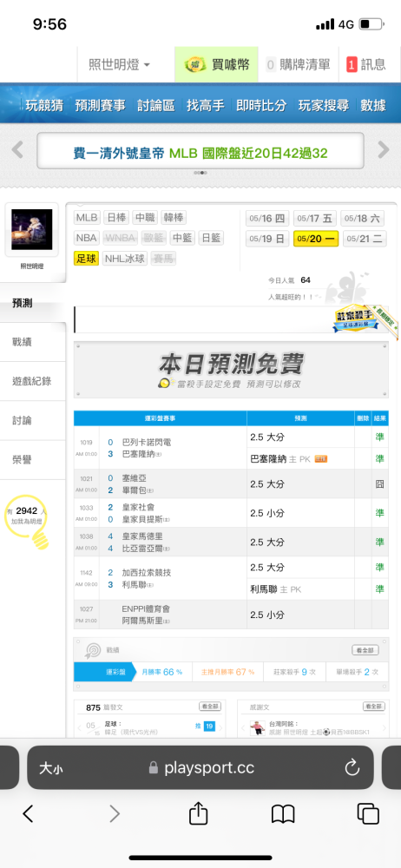
Task: Select 找高手 in the navigation bar
Action: coord(206,105)
